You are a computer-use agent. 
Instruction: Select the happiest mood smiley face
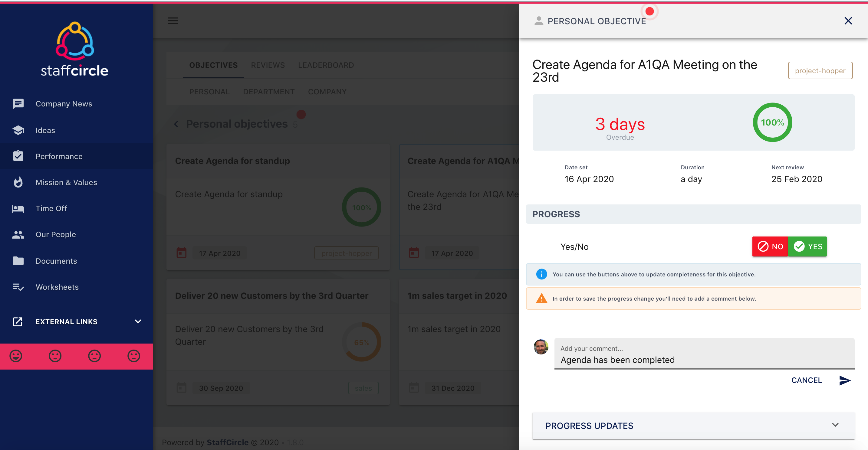[x=16, y=356]
